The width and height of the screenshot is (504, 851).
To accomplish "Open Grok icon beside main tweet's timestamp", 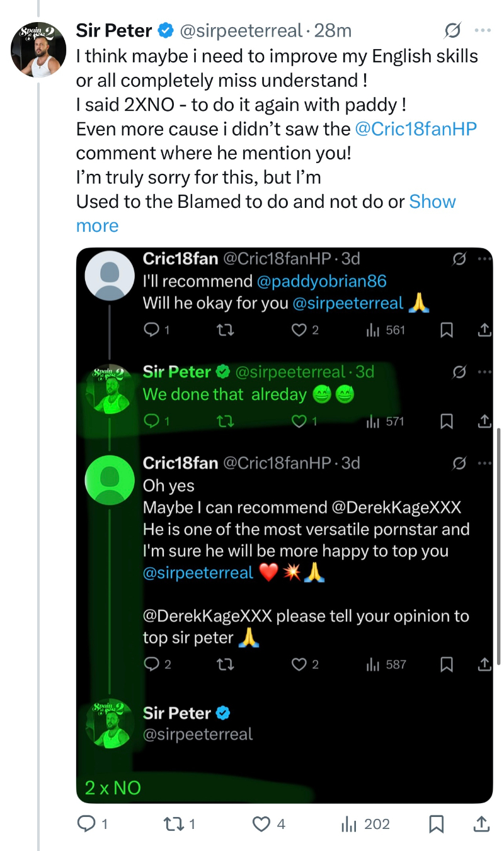I will [452, 30].
